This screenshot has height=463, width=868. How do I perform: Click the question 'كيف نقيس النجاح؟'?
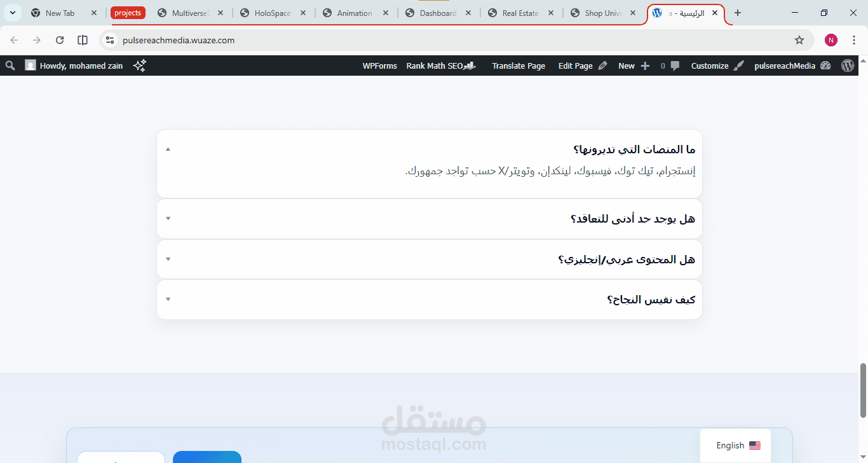coord(651,300)
